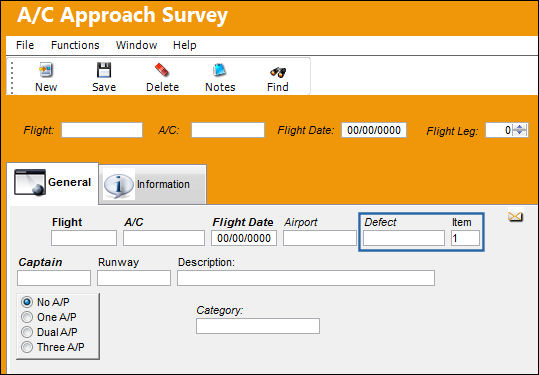Click the header A/C input field
The height and width of the screenshot is (375, 539).
point(228,130)
